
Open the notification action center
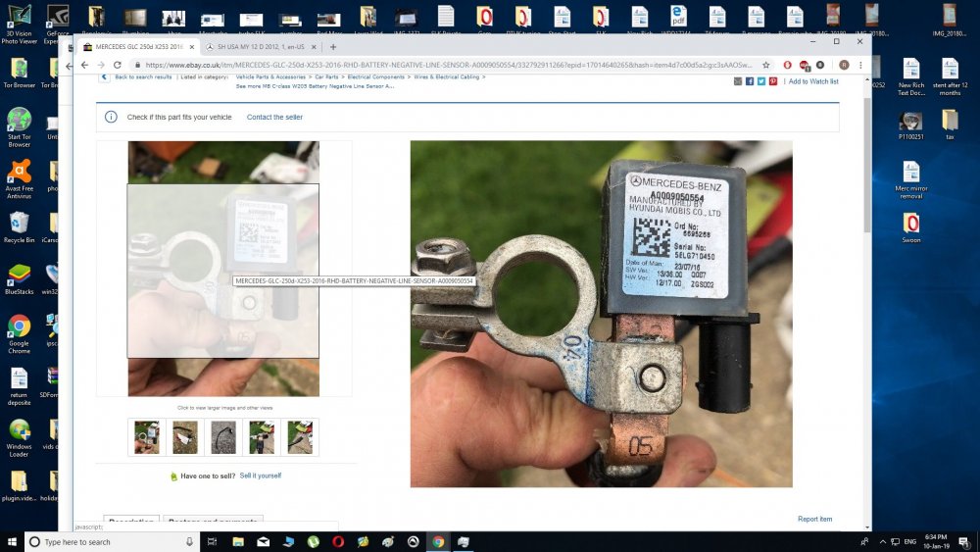pyautogui.click(x=964, y=541)
